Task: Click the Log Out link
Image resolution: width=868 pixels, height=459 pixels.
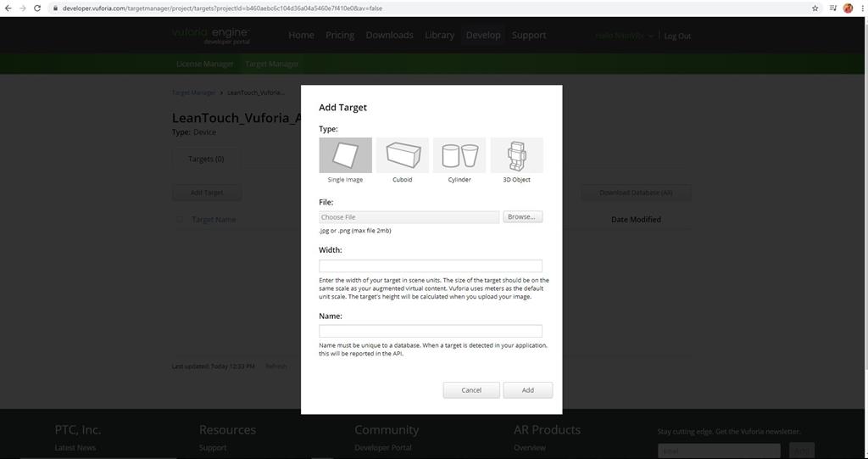Action: point(677,36)
